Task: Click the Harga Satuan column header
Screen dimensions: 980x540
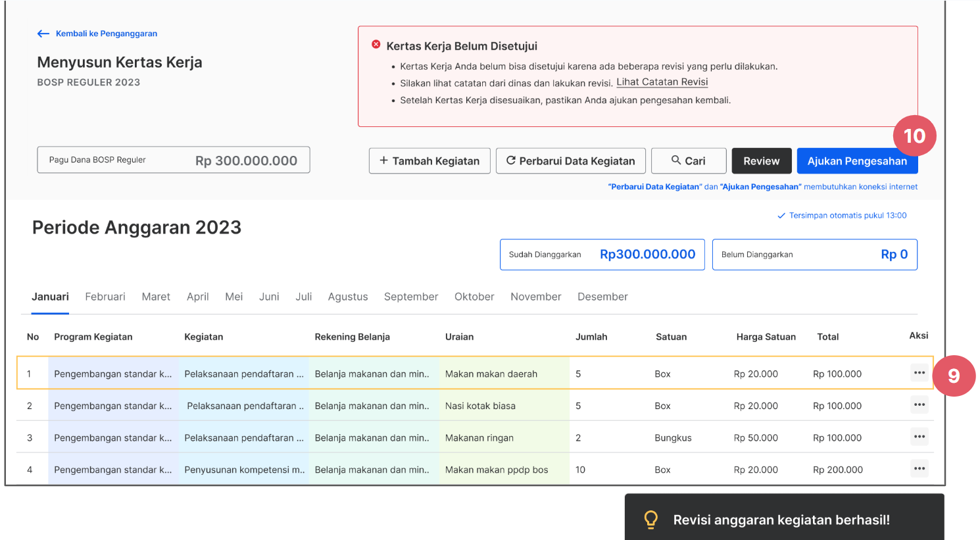Action: tap(766, 337)
